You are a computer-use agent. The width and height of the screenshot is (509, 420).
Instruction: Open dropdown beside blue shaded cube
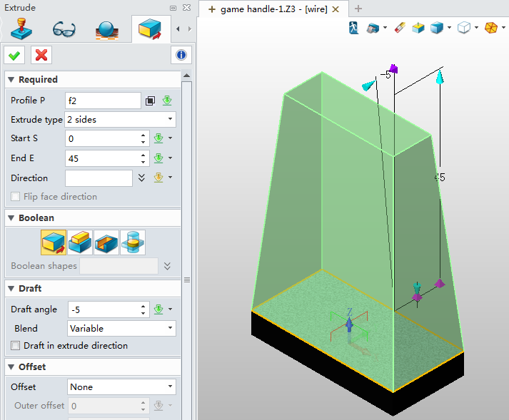pyautogui.click(x=449, y=28)
